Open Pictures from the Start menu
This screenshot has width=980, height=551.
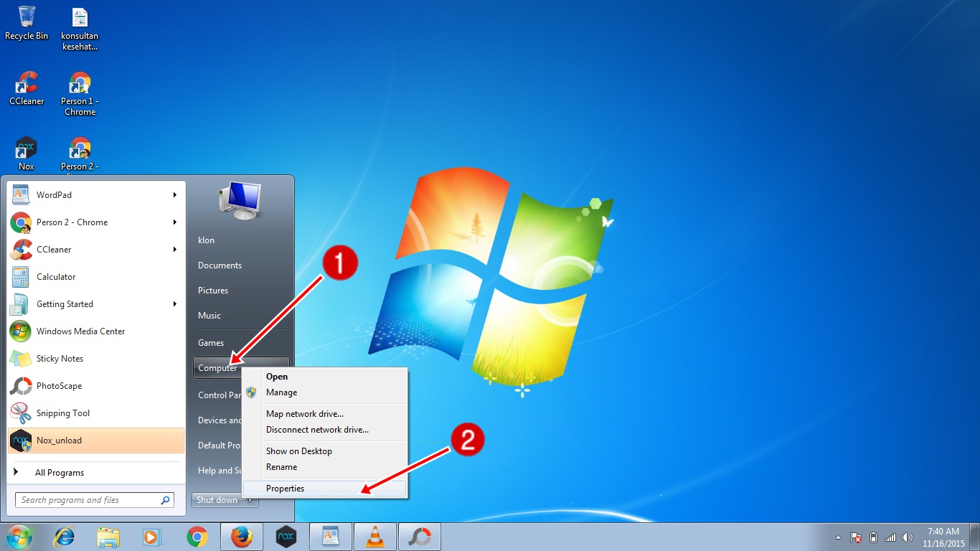point(213,291)
